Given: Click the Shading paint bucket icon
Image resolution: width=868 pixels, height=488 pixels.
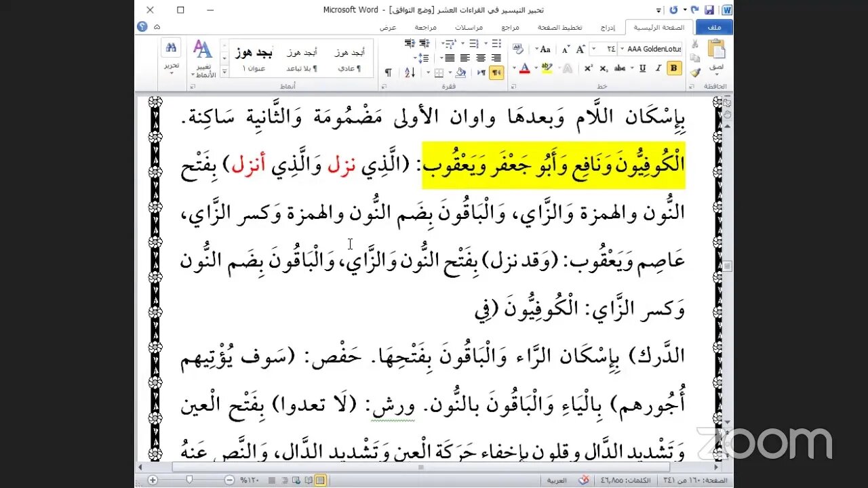Looking at the screenshot, I should (x=460, y=73).
